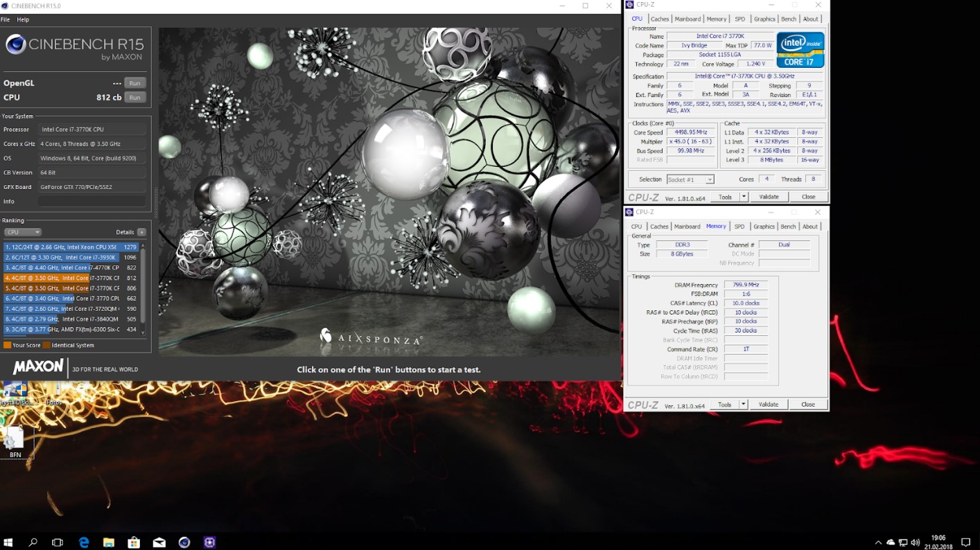Open the Mail app on taskbar

[x=159, y=542]
